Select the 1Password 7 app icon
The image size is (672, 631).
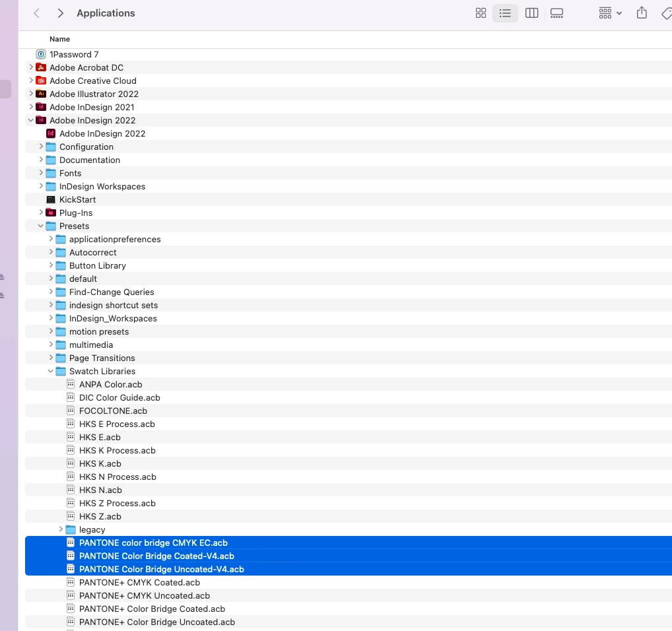point(41,54)
